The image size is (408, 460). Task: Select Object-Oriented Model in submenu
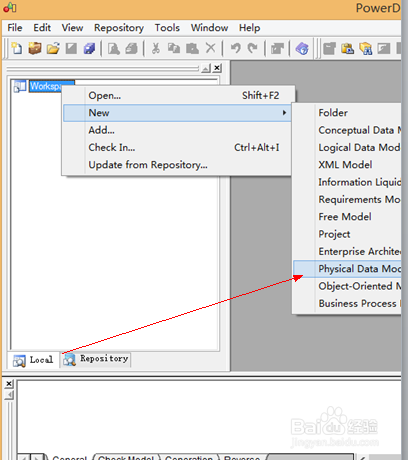pos(347,286)
